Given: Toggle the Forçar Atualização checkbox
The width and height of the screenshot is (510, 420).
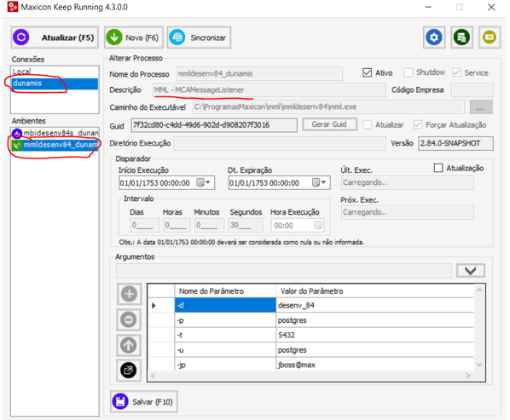Looking at the screenshot, I should [418, 124].
